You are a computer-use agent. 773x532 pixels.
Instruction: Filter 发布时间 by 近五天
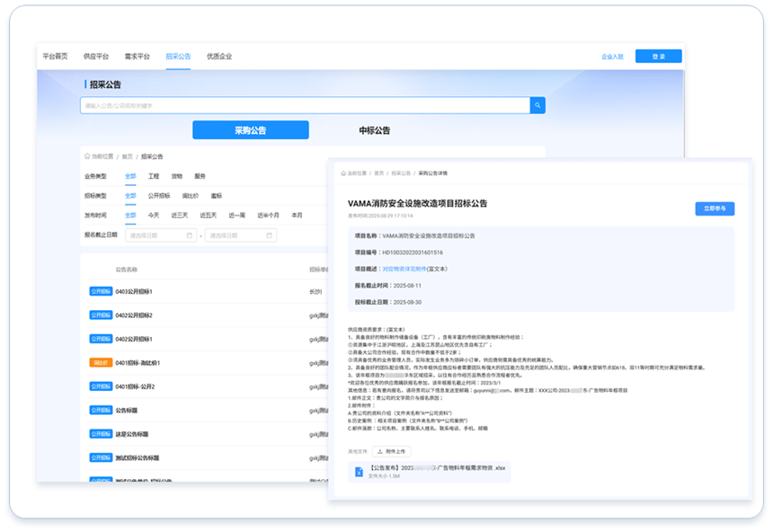208,216
